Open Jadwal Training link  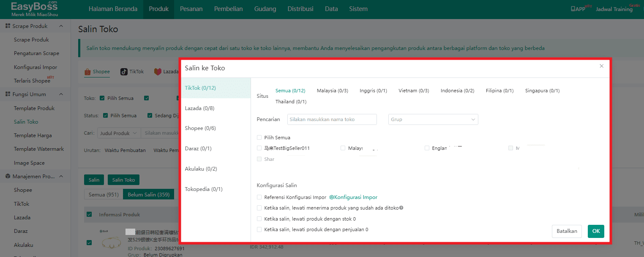pos(614,9)
